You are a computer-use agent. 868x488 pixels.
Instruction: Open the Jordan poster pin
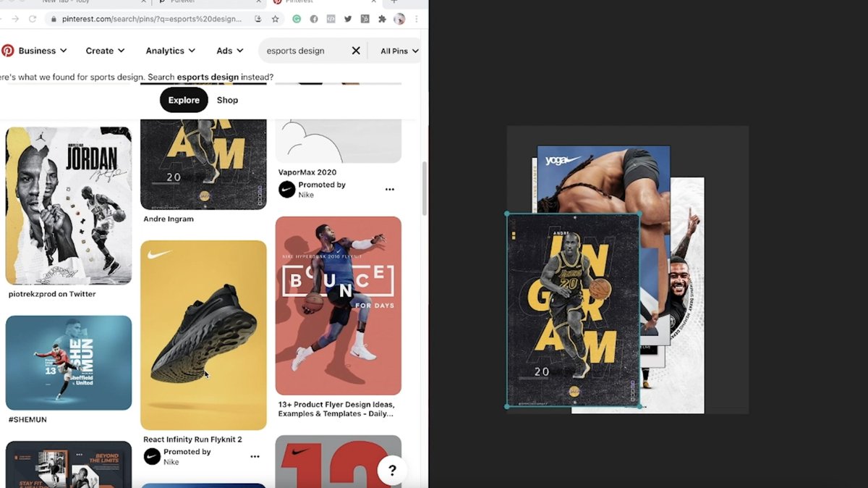(x=69, y=206)
